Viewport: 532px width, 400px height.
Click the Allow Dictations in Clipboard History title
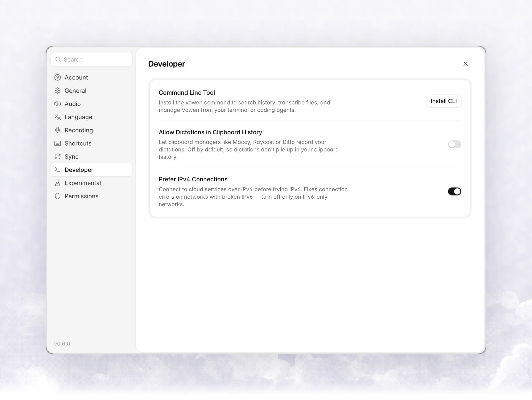(x=210, y=132)
